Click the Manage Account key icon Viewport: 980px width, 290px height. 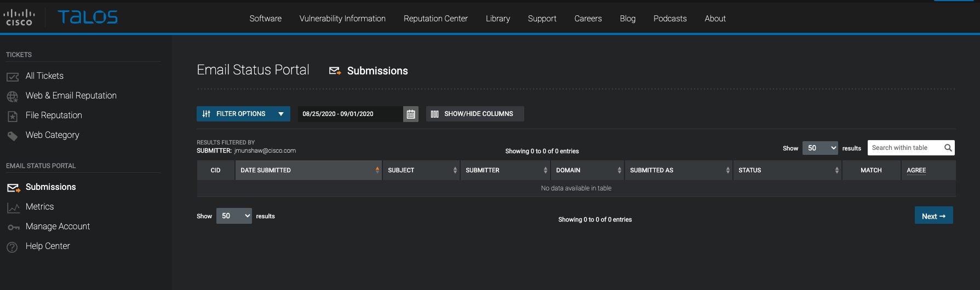tap(13, 227)
